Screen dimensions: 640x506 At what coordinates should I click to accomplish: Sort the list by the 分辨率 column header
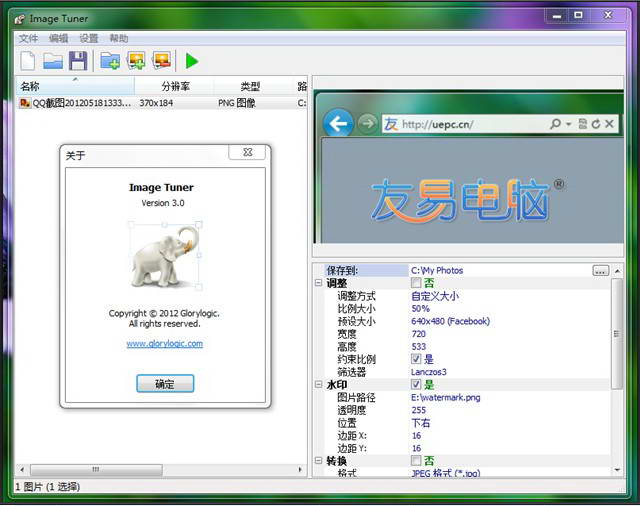point(174,86)
